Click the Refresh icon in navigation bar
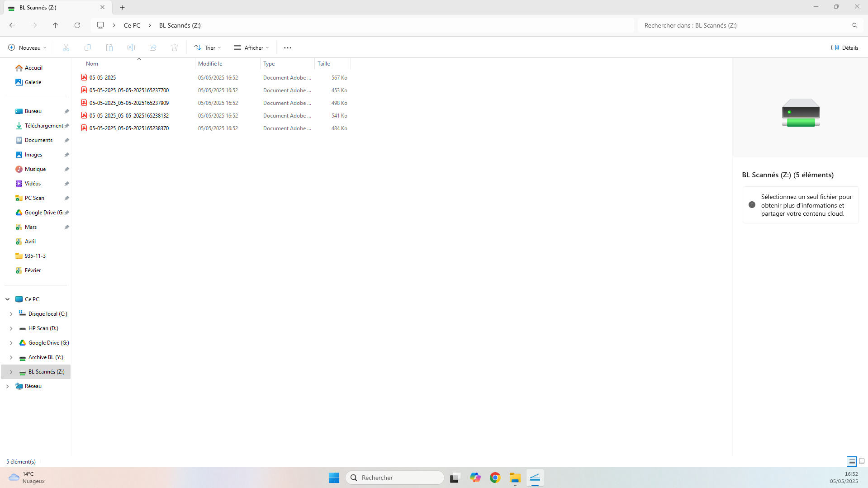Viewport: 868px width, 488px height. [x=77, y=25]
